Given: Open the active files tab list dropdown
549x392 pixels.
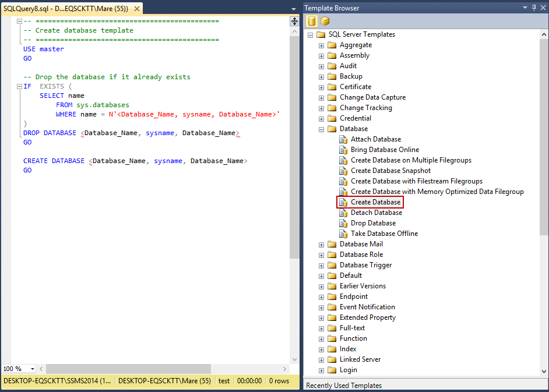Looking at the screenshot, I should tap(294, 9).
